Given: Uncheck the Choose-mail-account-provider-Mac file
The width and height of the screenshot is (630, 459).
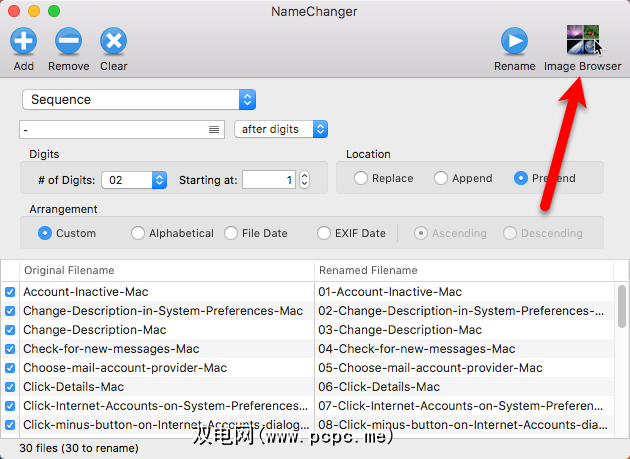Looking at the screenshot, I should click(10, 368).
